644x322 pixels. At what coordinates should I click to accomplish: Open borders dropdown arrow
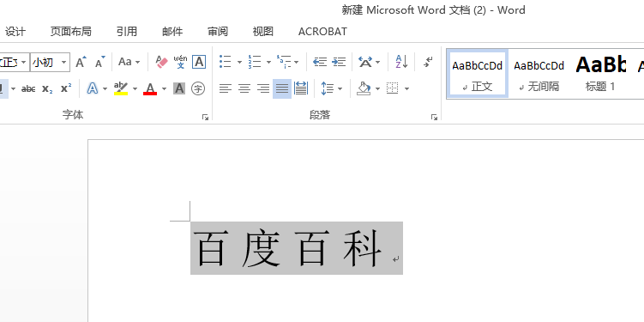pyautogui.click(x=406, y=88)
